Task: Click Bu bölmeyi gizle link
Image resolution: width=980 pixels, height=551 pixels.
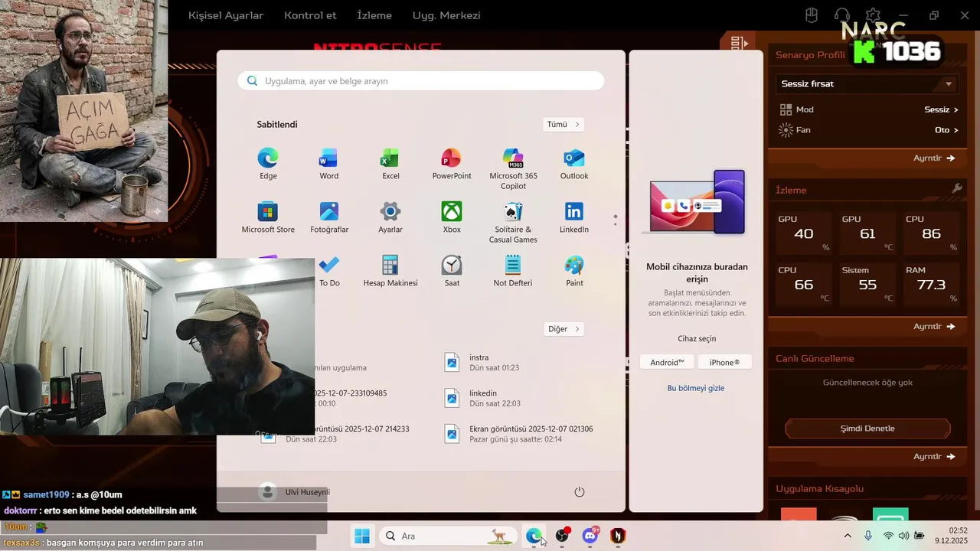Action: point(696,388)
